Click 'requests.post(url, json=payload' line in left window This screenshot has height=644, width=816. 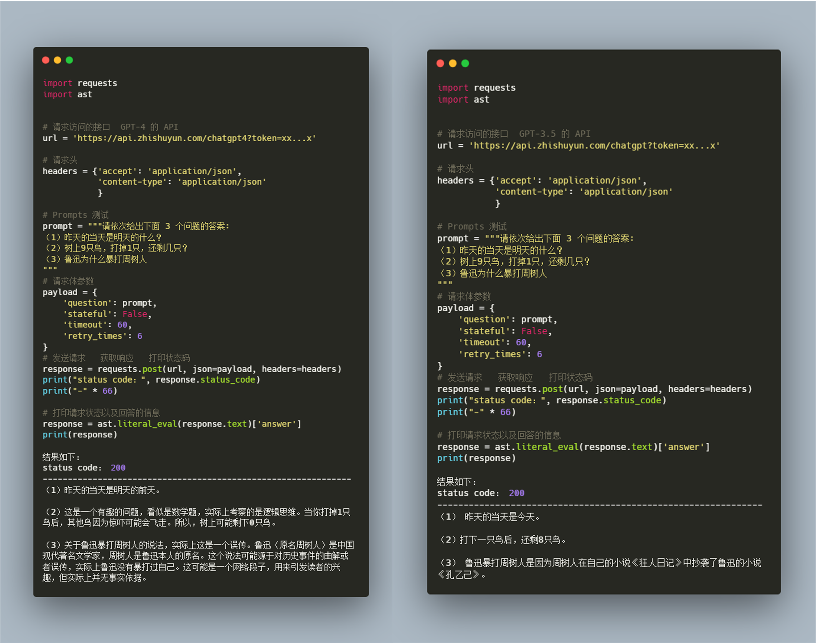192,369
